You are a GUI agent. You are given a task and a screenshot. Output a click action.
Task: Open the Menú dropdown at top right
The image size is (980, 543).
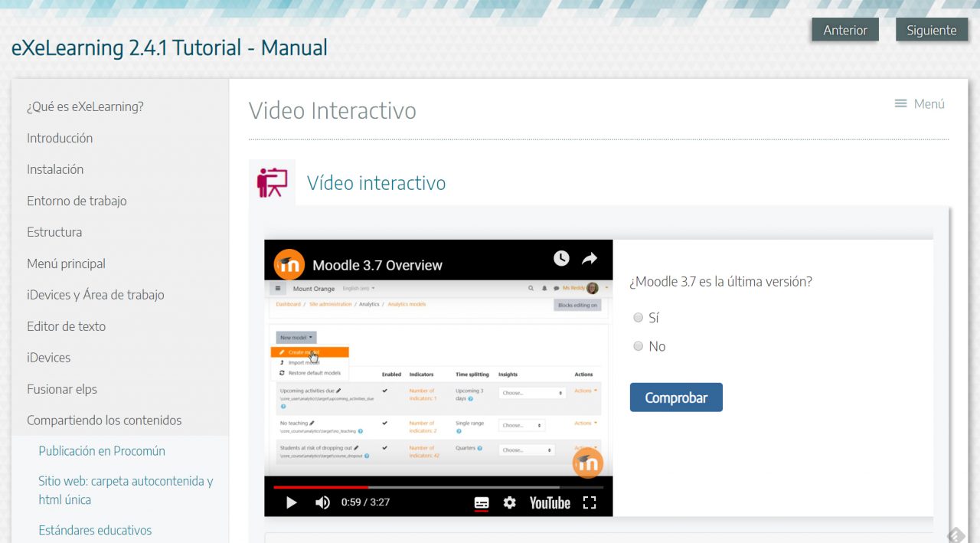[920, 103]
